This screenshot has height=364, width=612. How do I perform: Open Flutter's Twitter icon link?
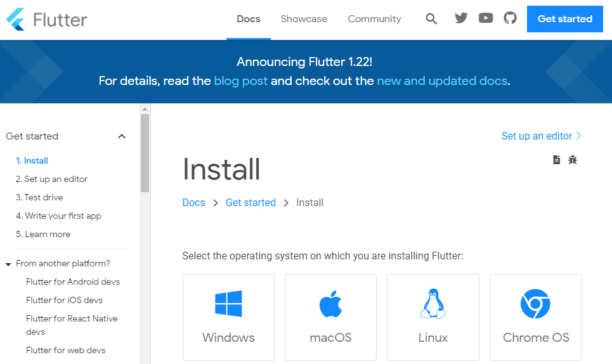pos(461,18)
